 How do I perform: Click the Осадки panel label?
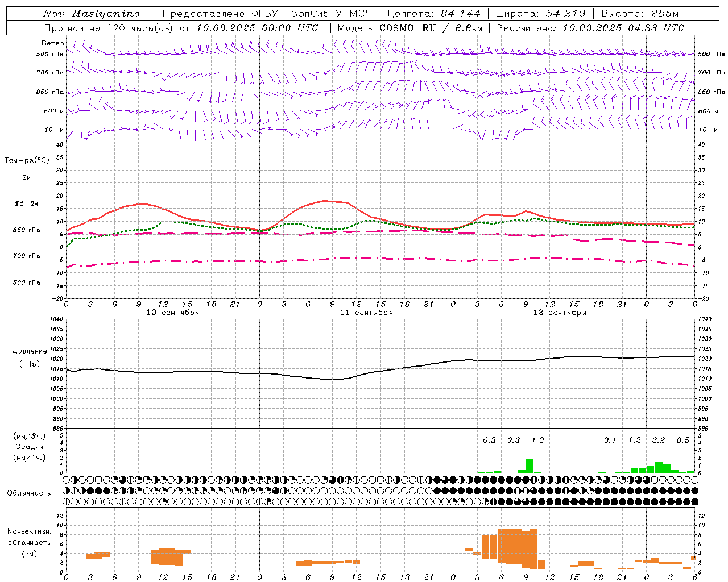tap(30, 447)
